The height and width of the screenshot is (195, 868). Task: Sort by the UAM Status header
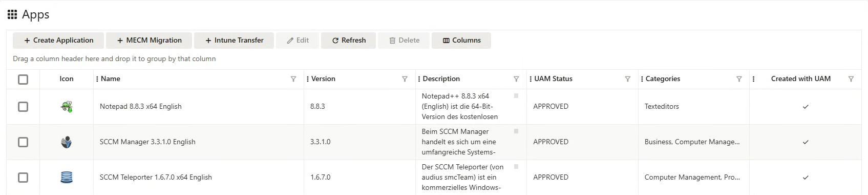click(553, 79)
